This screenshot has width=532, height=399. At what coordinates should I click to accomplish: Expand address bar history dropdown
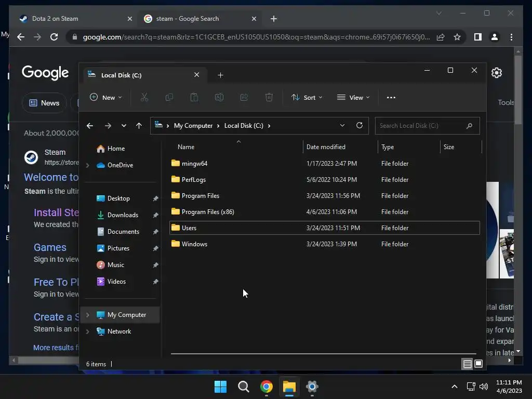342,126
